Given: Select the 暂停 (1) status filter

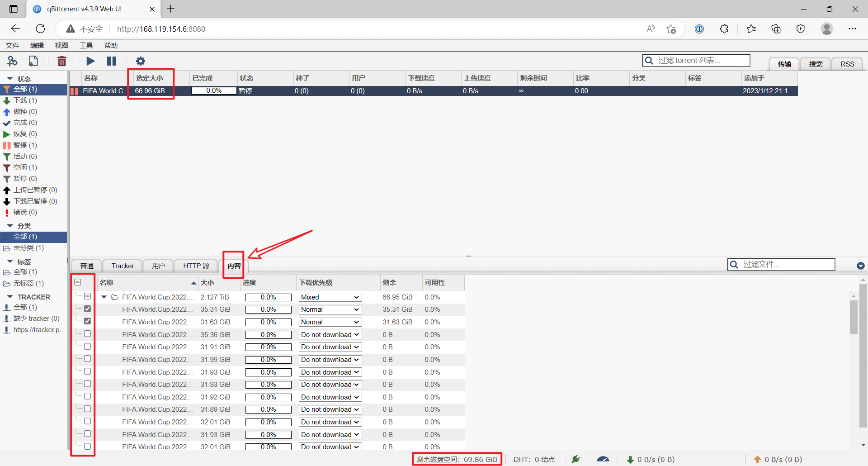Looking at the screenshot, I should click(x=25, y=145).
